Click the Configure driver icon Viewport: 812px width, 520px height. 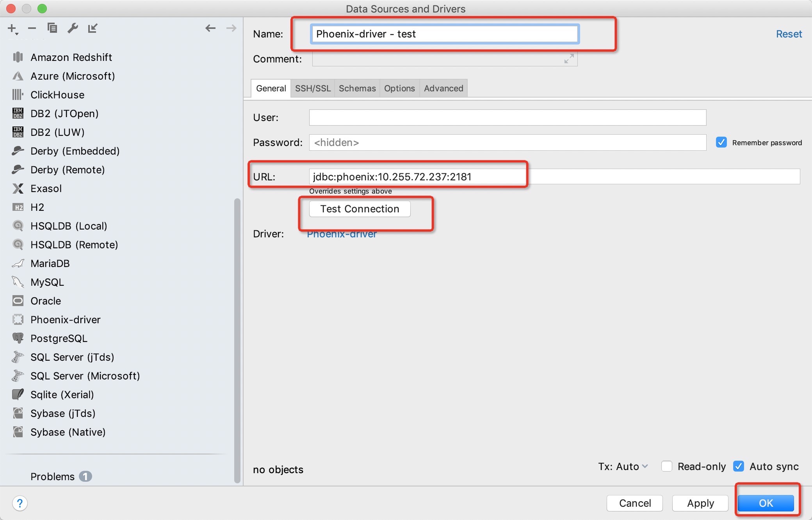(73, 28)
